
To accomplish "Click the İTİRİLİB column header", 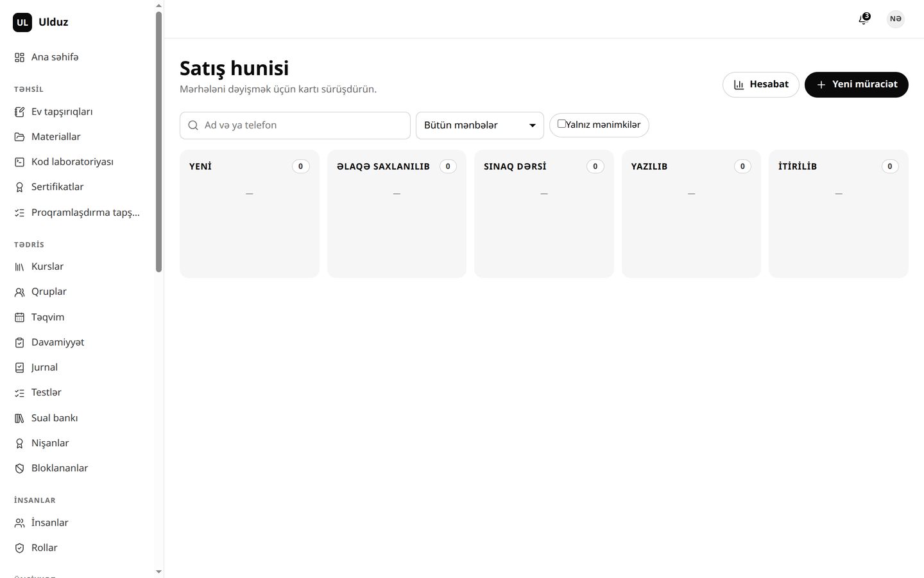I will 798,166.
